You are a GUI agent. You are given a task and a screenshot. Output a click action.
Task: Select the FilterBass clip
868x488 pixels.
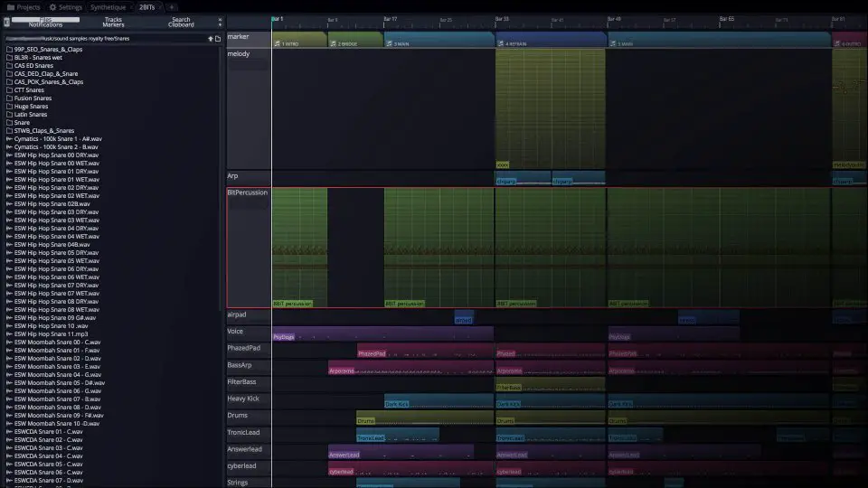pos(551,385)
